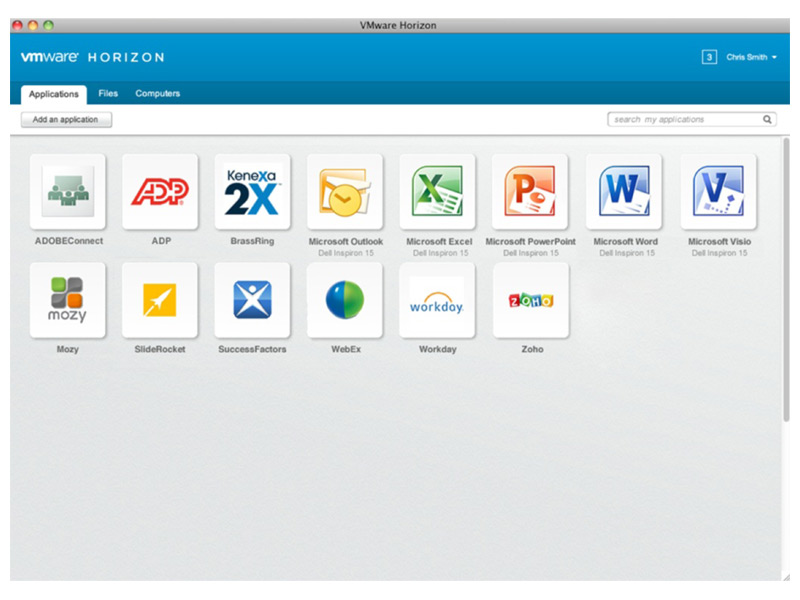The image size is (800, 600).
Task: Switch to the Applications tab
Action: coord(54,94)
